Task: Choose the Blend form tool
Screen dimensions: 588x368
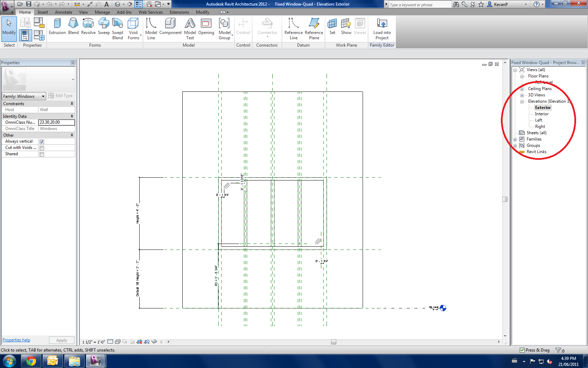Action: pyautogui.click(x=73, y=27)
